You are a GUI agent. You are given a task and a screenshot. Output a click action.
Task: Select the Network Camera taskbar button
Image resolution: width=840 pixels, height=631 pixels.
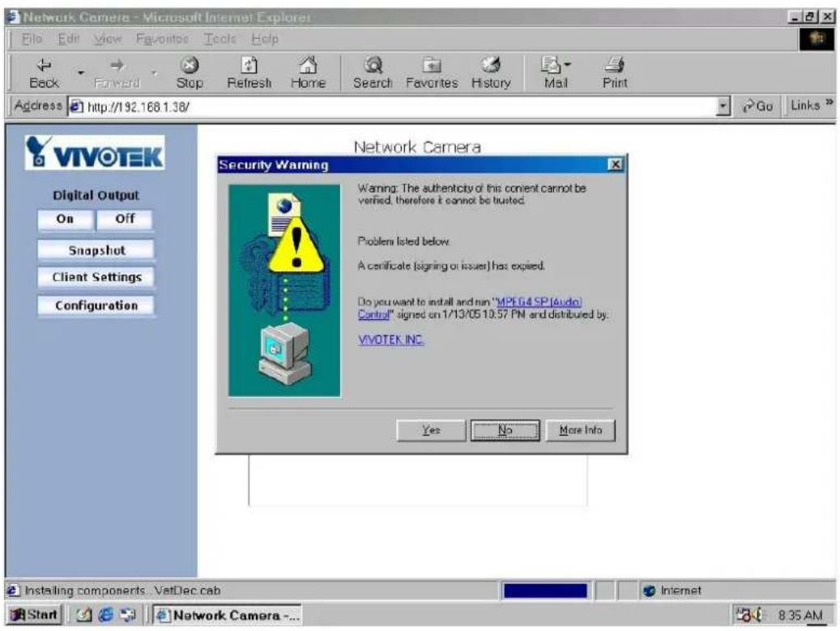tap(227, 614)
